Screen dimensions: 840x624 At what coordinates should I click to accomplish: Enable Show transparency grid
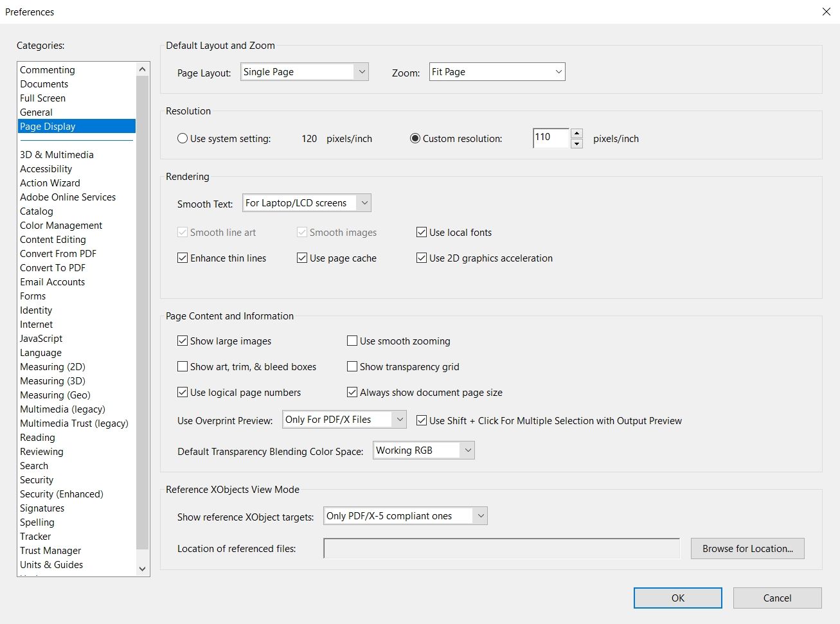point(352,366)
